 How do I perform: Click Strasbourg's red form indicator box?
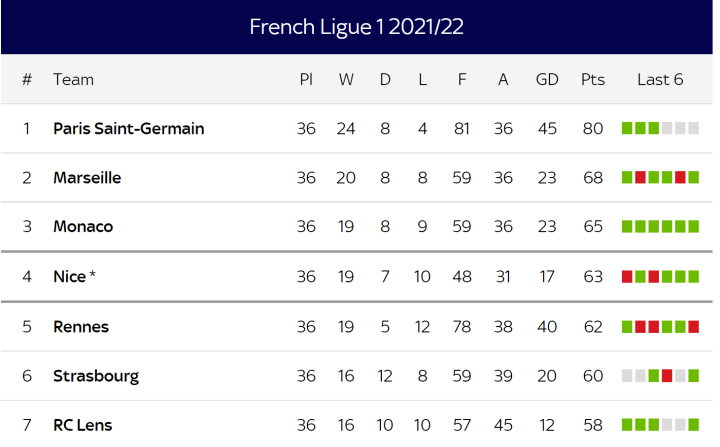[x=666, y=376]
